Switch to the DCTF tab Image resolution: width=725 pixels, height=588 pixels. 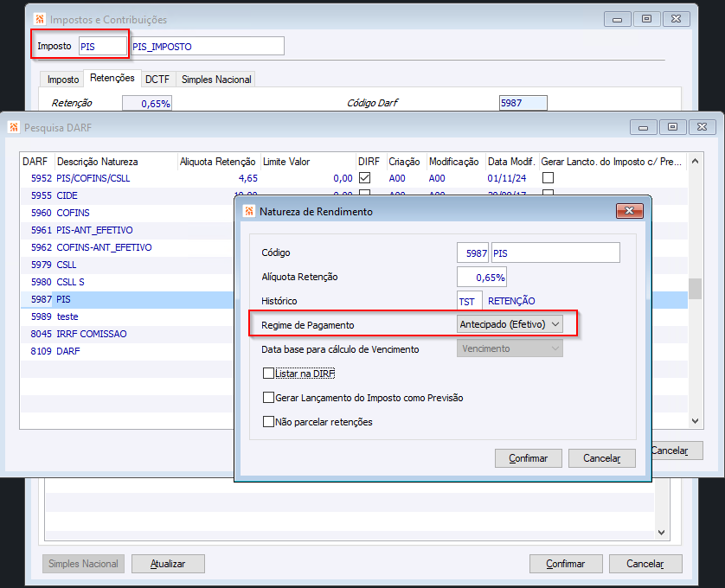[157, 79]
